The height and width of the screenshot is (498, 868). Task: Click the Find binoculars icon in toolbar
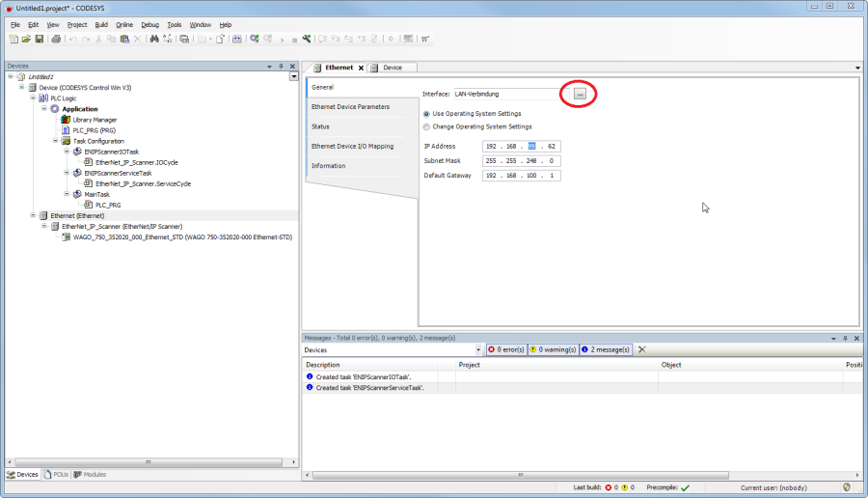pyautogui.click(x=153, y=39)
